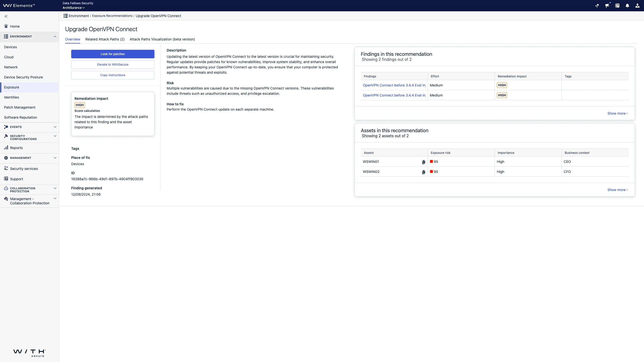Image resolution: width=644 pixels, height=362 pixels.
Task: Click the Home icon in sidebar
Action: (6, 26)
